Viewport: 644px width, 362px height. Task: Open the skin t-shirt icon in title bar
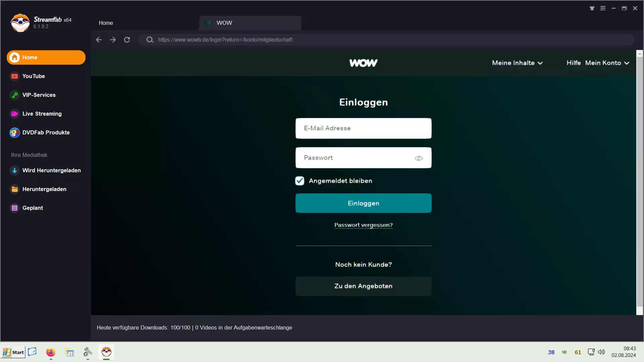[592, 8]
